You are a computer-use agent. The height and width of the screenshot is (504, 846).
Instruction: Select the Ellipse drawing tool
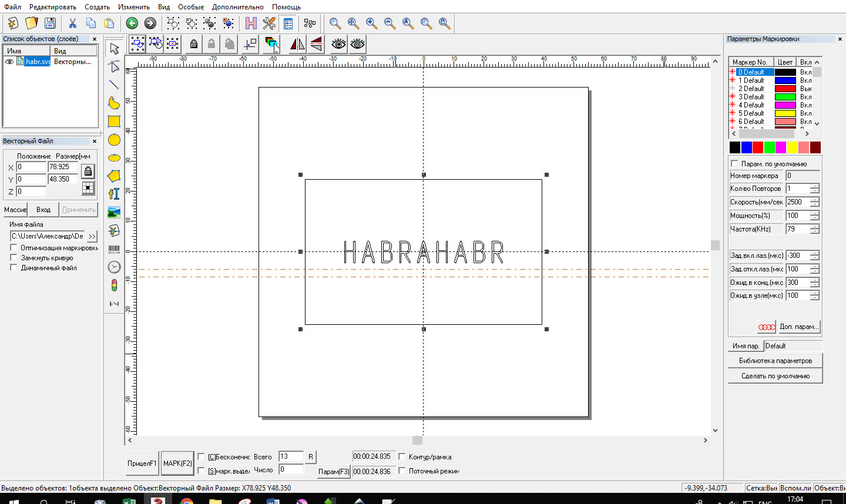pyautogui.click(x=114, y=158)
